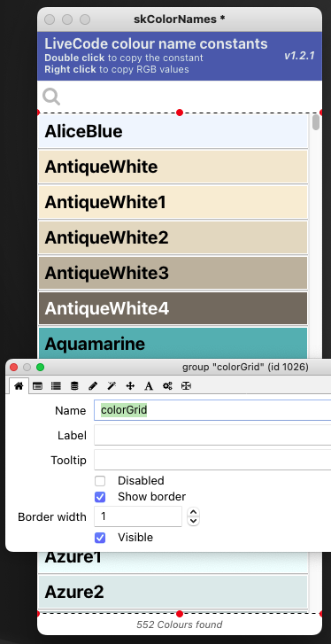Click the '552 Colours found' status text

click(180, 625)
